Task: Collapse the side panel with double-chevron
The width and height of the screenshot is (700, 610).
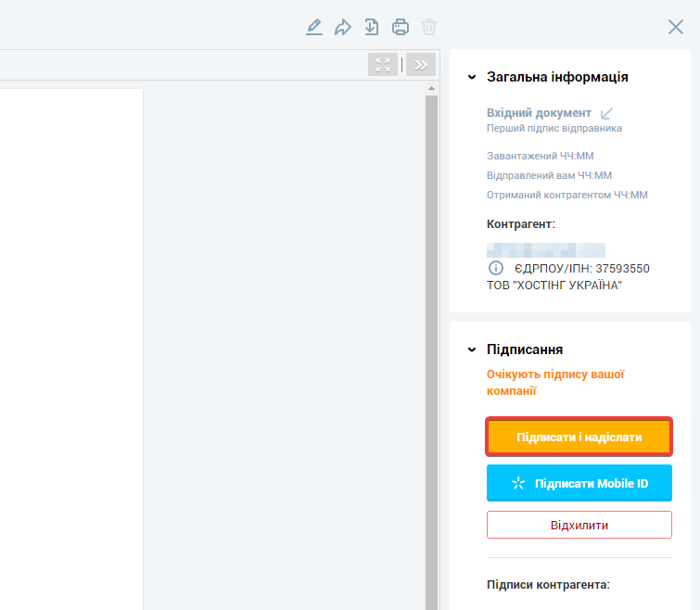Action: 420,64
